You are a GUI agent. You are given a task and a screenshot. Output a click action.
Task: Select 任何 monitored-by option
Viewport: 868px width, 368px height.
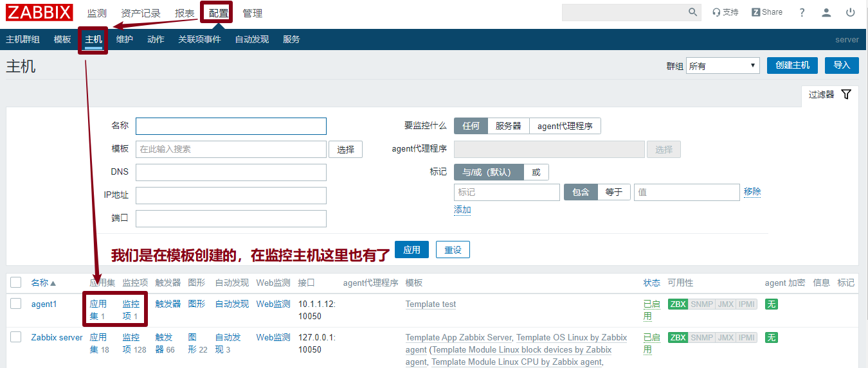point(471,126)
